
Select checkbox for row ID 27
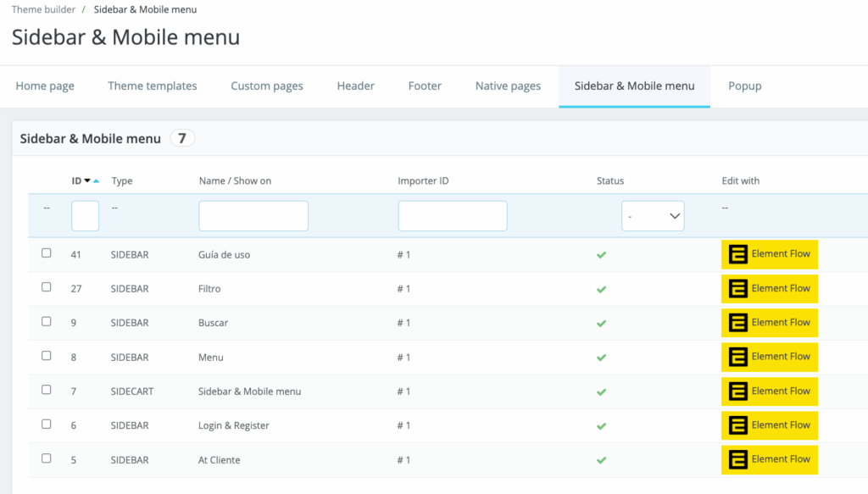pyautogui.click(x=47, y=287)
